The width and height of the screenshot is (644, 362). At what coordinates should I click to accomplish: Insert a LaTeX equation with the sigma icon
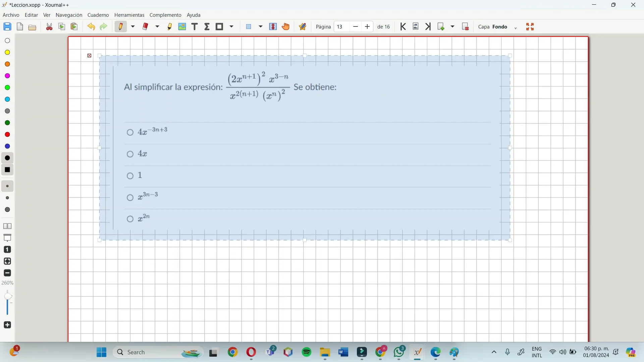tap(207, 26)
